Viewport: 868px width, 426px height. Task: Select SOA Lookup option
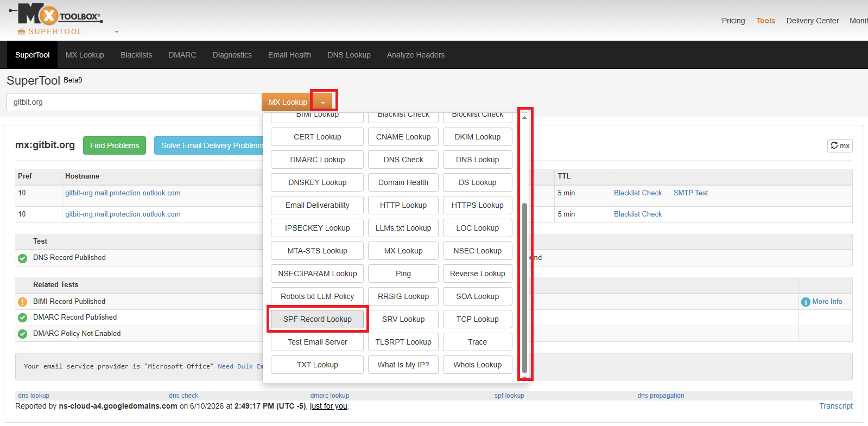478,296
